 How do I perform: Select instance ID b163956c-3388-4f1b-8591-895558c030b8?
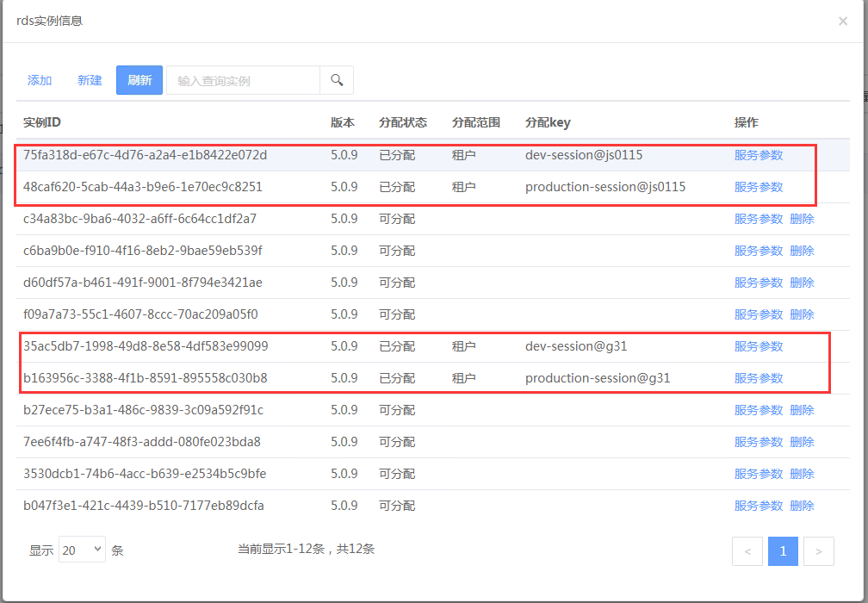tap(145, 378)
